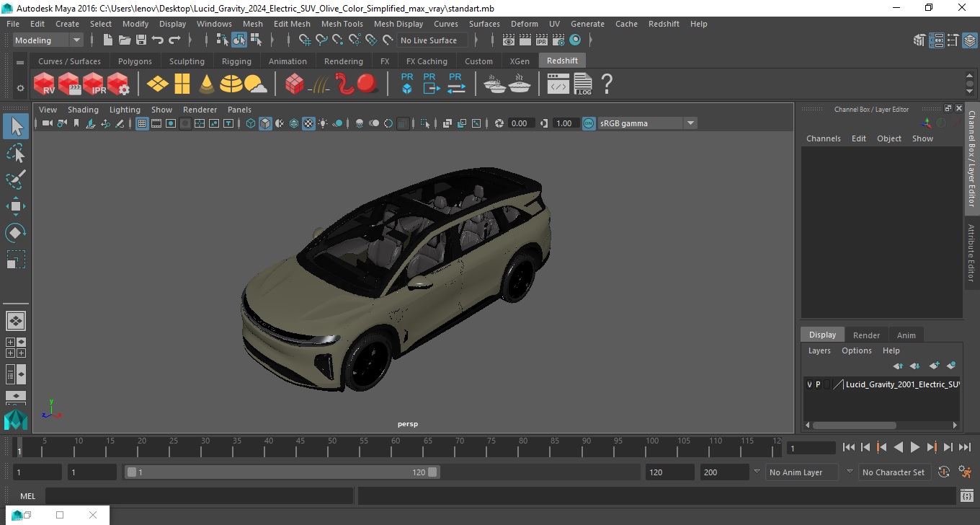Click Channels in the Channel Box
980x525 pixels.
[x=824, y=138]
